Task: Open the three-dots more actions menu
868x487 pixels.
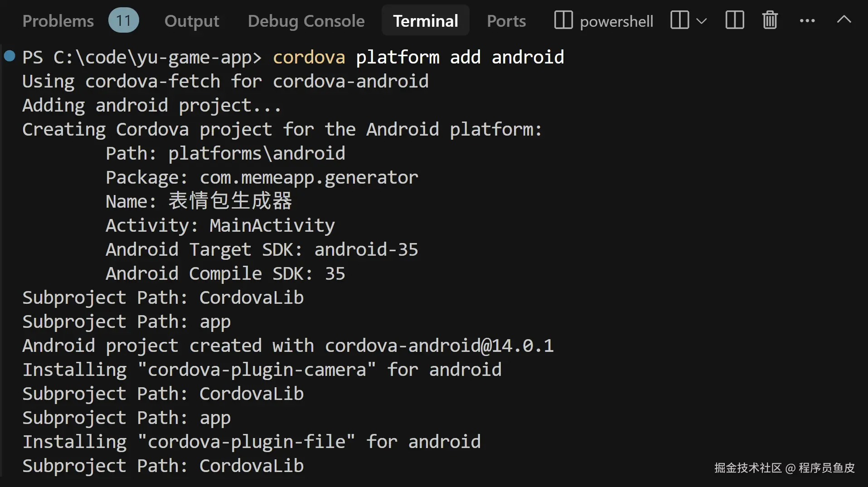Action: tap(807, 20)
